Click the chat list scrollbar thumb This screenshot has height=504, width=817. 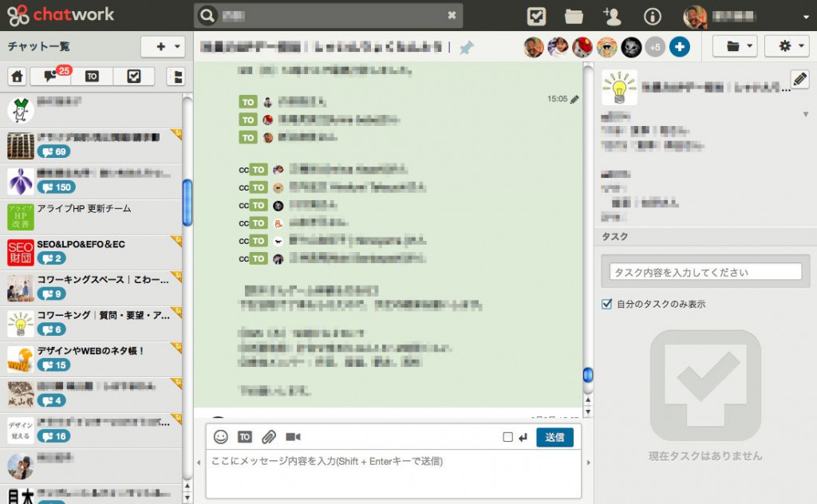pyautogui.click(x=187, y=202)
